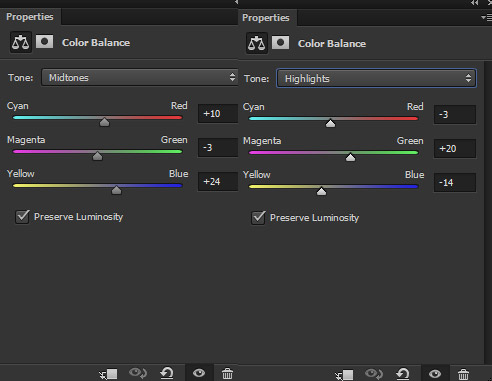Click the Yellow-Blue slider handle in the Highlights panel

pyautogui.click(x=321, y=191)
